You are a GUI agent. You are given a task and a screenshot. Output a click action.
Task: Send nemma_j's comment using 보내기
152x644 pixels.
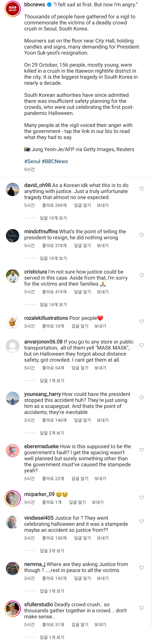point(103,578)
